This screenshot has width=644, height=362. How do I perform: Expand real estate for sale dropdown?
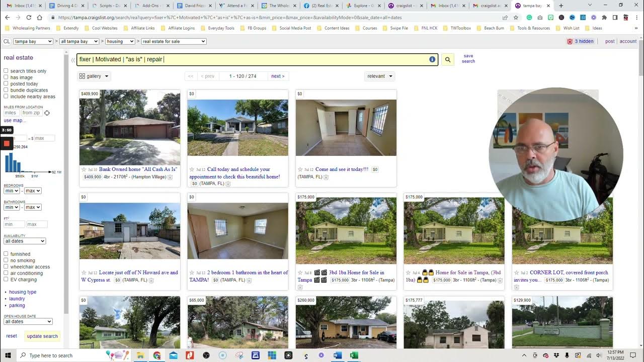click(x=174, y=41)
